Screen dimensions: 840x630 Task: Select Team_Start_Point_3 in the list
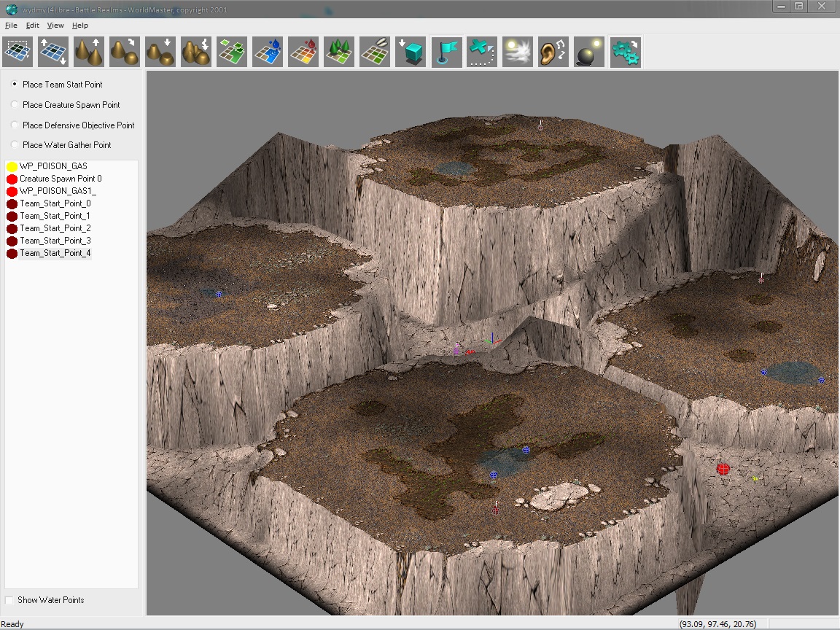click(55, 241)
